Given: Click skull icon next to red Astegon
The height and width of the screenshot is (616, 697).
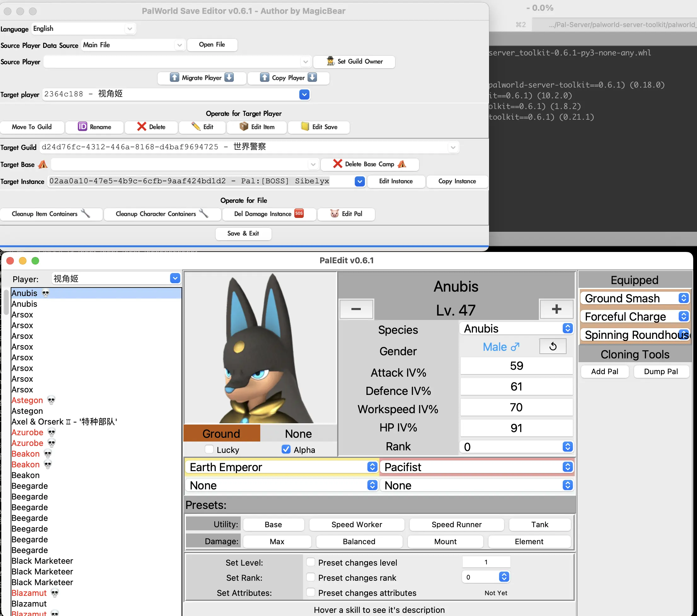Looking at the screenshot, I should pyautogui.click(x=51, y=400).
